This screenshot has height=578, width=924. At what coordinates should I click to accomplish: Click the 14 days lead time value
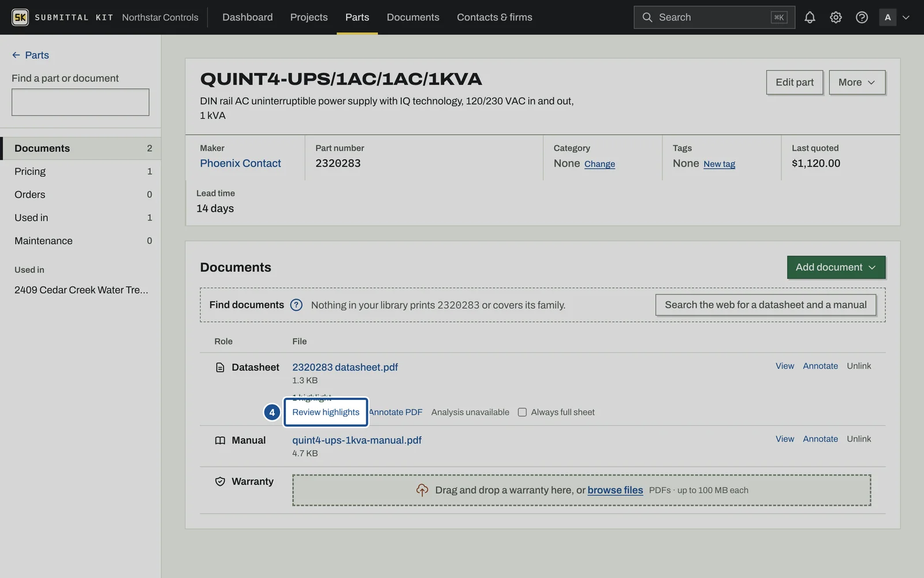215,208
